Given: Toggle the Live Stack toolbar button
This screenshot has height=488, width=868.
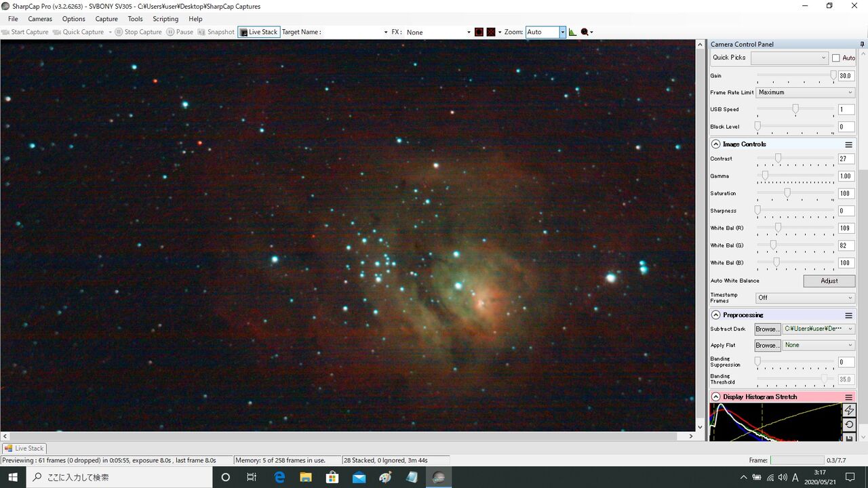Looking at the screenshot, I should coord(258,32).
